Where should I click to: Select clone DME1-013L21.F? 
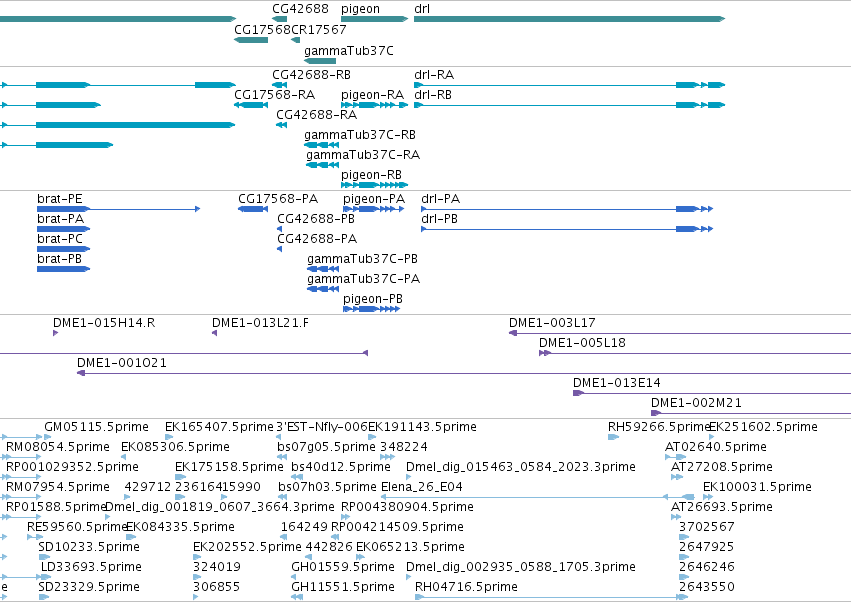tap(261, 323)
